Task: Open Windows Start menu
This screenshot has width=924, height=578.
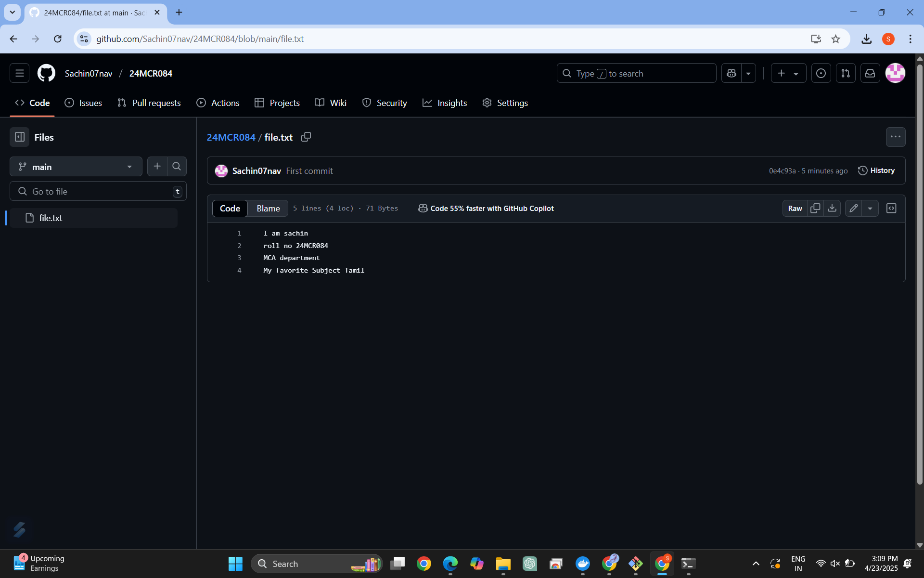Action: (x=235, y=564)
